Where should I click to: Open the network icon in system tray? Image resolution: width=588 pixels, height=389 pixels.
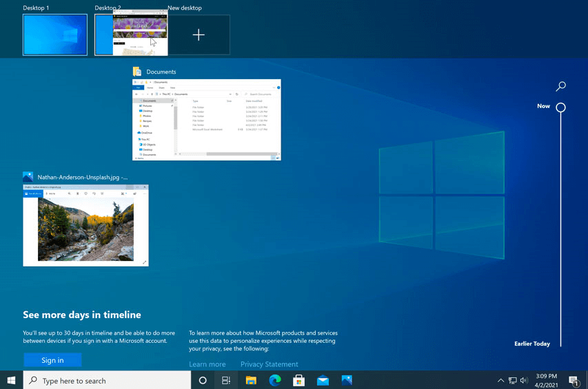point(512,380)
